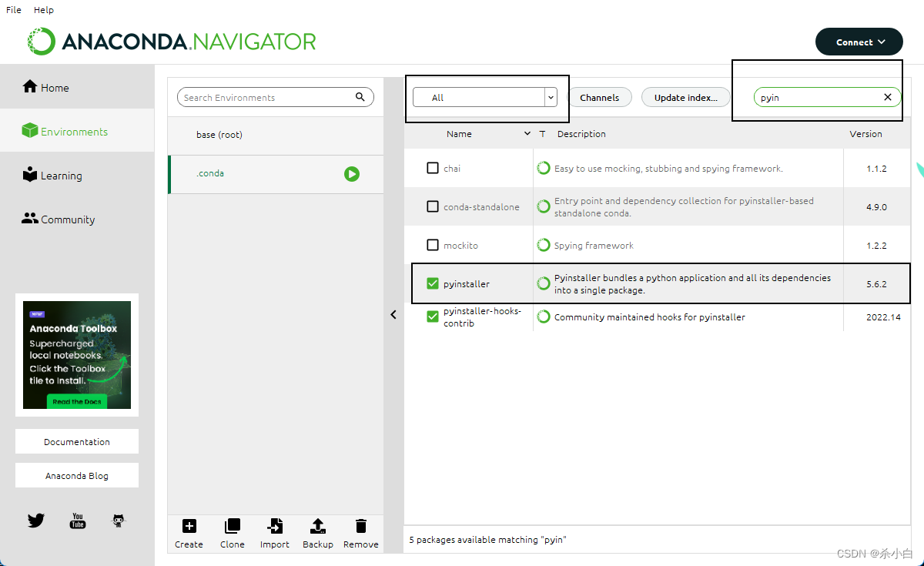Collapse the environments panel with the left arrow

tap(393, 314)
